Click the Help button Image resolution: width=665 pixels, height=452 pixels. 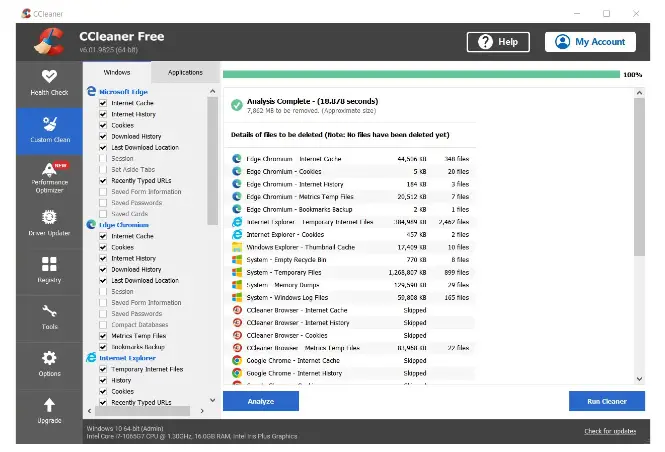pyautogui.click(x=498, y=42)
